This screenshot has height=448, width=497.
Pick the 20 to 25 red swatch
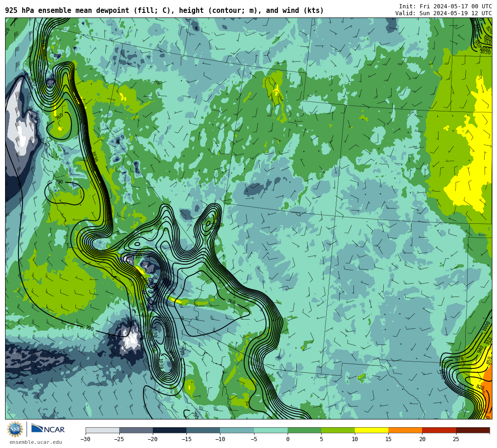(439, 430)
